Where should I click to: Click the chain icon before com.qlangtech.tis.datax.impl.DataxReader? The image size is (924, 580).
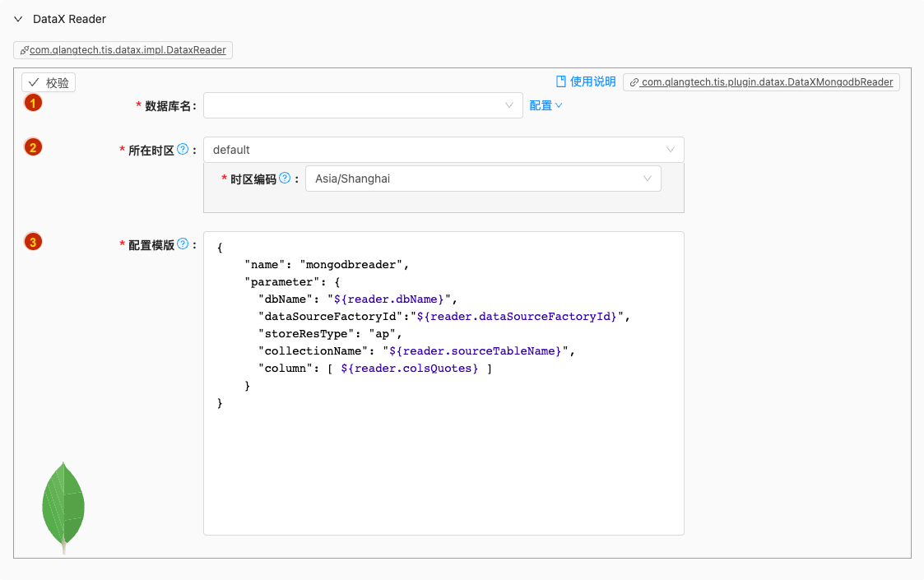point(25,50)
